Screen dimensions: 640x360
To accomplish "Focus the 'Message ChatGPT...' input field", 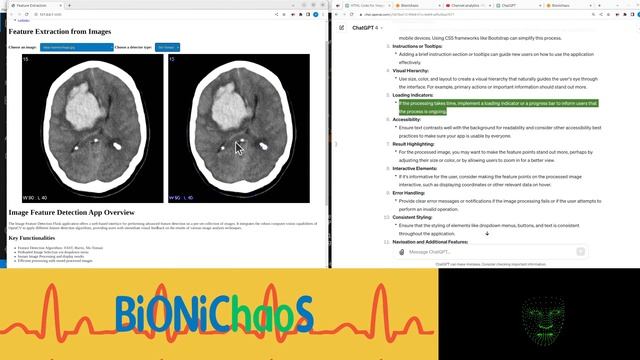I will (490, 252).
